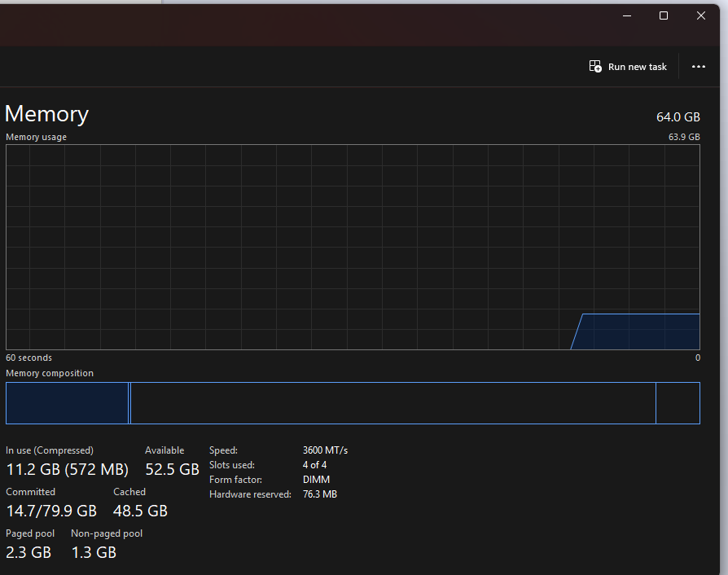Viewport: 728px width, 575px height.
Task: Click the Non-paged pool label
Action: (x=107, y=533)
